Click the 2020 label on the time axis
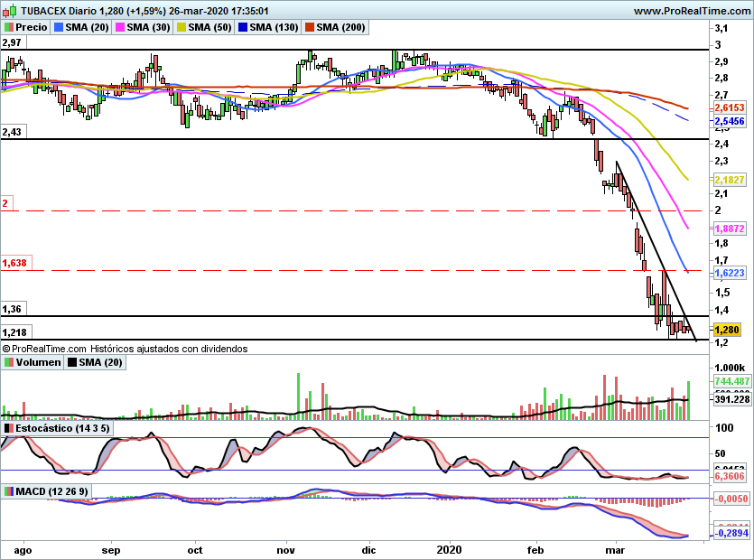 point(449,547)
